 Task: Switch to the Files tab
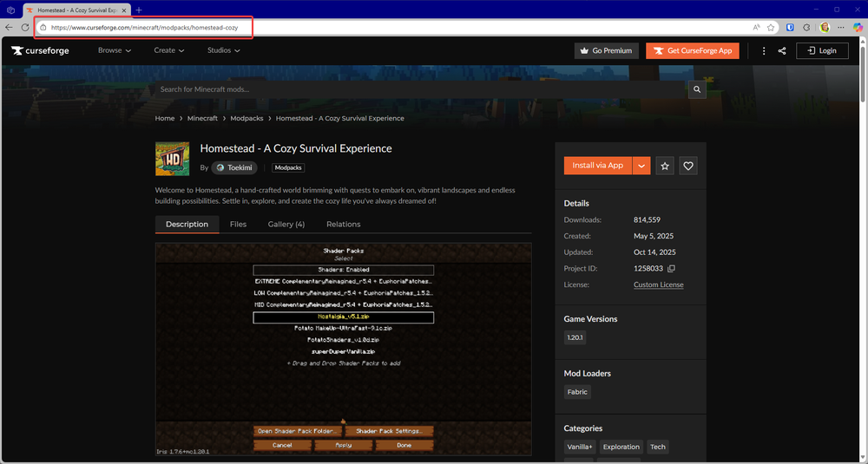pyautogui.click(x=238, y=224)
